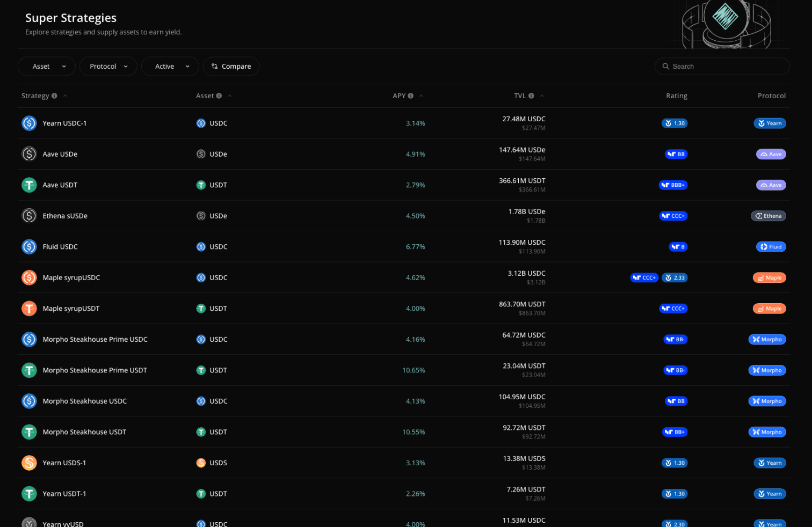Click the Super Strategies logo graphic
Viewport: 812px width, 527px height.
[726, 24]
